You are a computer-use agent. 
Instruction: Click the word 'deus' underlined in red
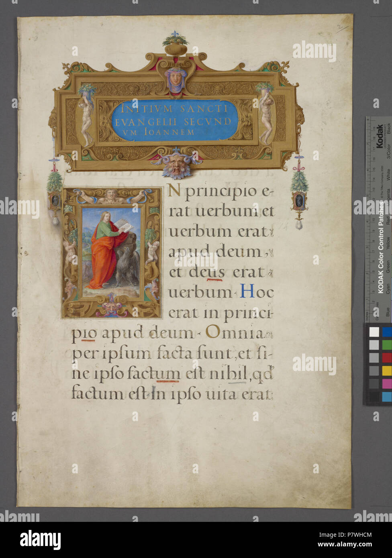point(206,272)
